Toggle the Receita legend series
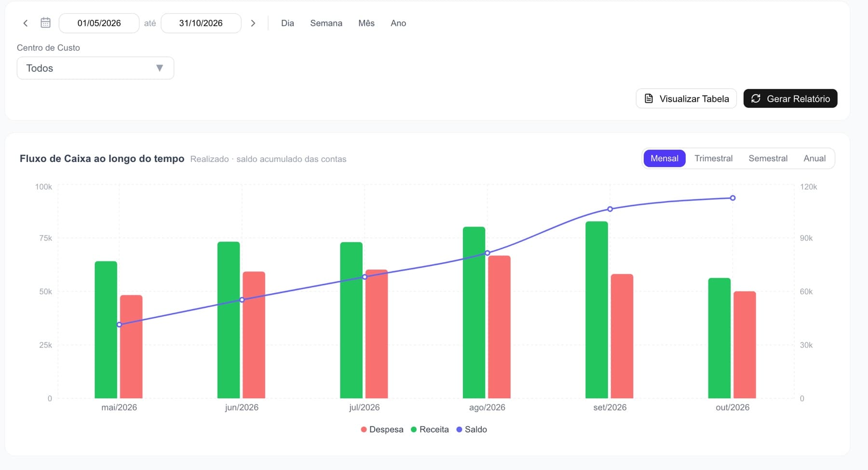This screenshot has width=868, height=470. pos(430,430)
